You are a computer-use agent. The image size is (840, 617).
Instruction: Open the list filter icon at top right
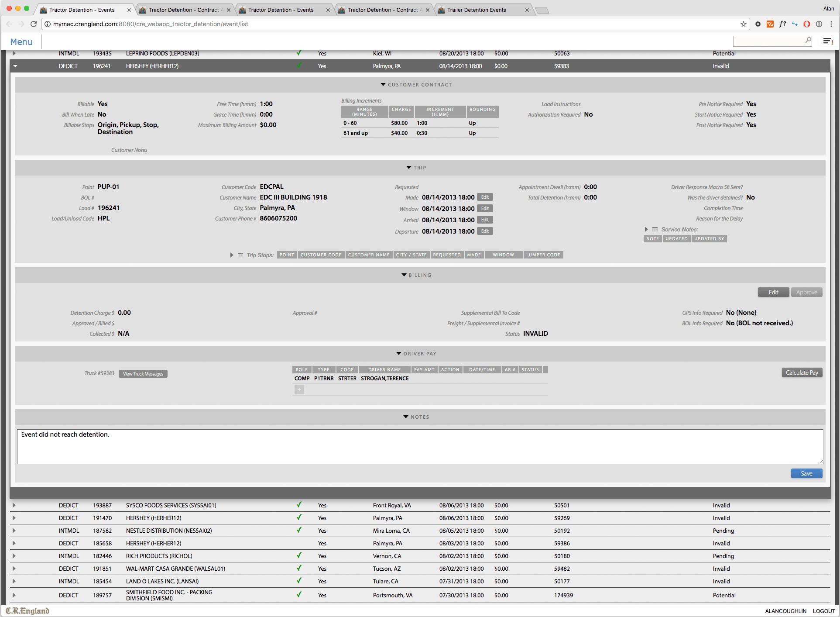pos(828,41)
